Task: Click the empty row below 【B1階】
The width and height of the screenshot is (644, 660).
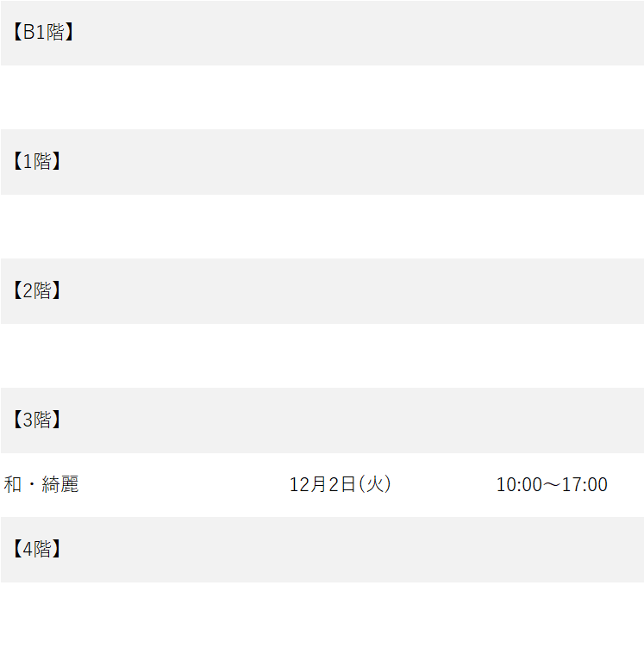Action: pos(322,97)
